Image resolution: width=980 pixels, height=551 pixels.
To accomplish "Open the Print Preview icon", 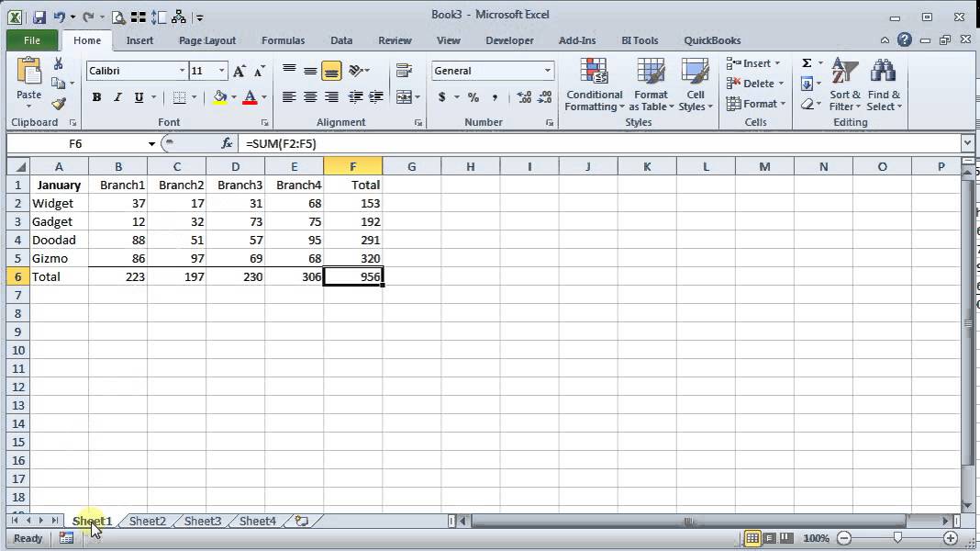I will tap(119, 17).
